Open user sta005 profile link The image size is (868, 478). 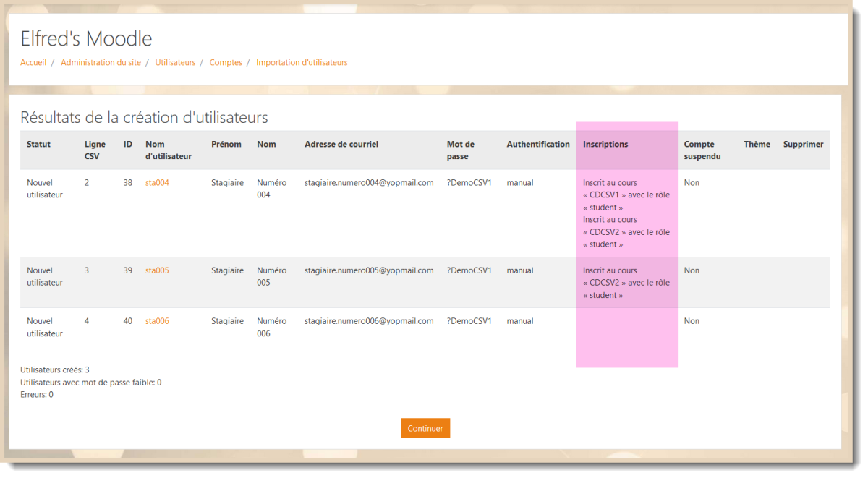click(157, 270)
